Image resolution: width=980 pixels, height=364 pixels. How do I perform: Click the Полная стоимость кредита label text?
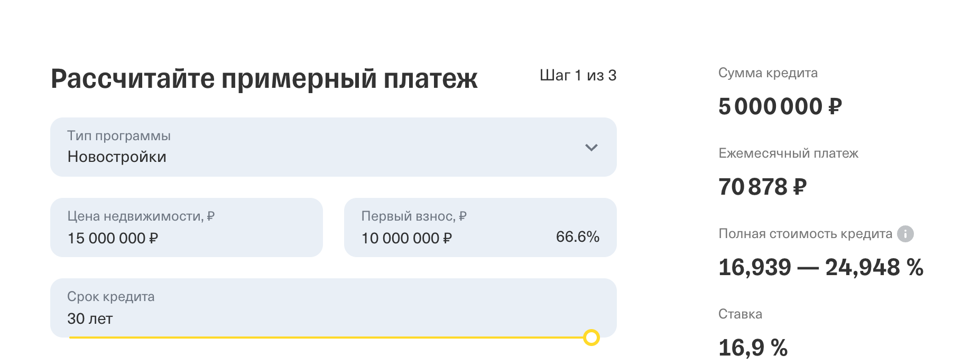click(x=806, y=234)
